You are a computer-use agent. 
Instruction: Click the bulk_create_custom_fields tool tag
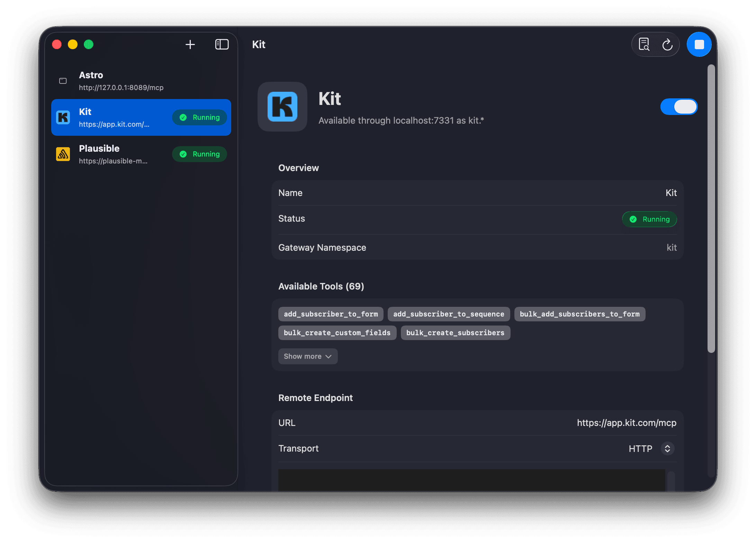click(x=337, y=333)
